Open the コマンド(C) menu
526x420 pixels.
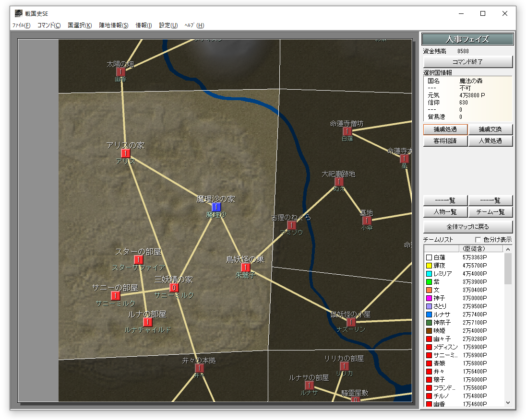pos(49,25)
